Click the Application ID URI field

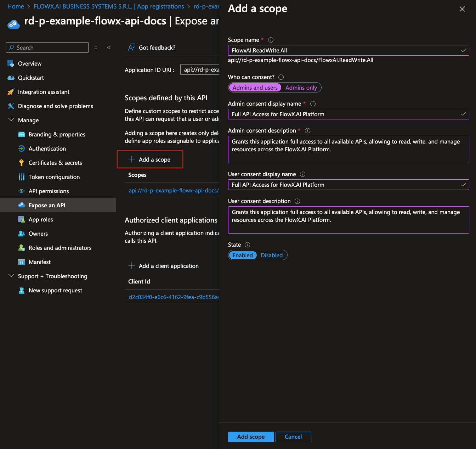click(200, 69)
